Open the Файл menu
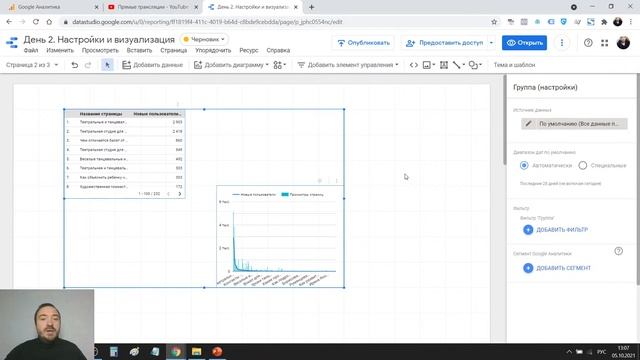This screenshot has width=640, height=360. [x=31, y=50]
